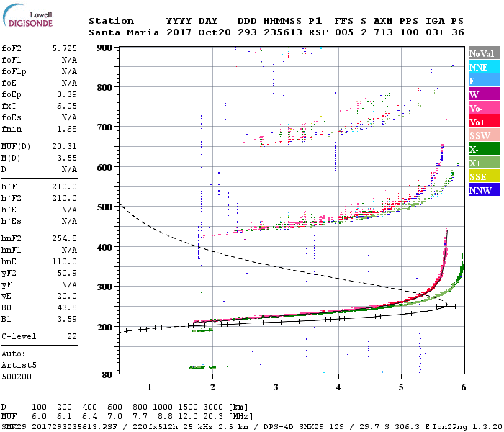Select the Vo- pink legend swatch

coord(484,108)
